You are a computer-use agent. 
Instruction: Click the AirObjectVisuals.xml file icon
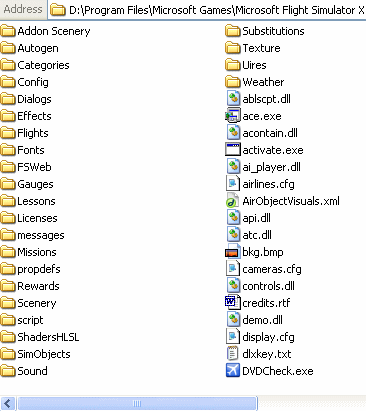[x=233, y=201]
